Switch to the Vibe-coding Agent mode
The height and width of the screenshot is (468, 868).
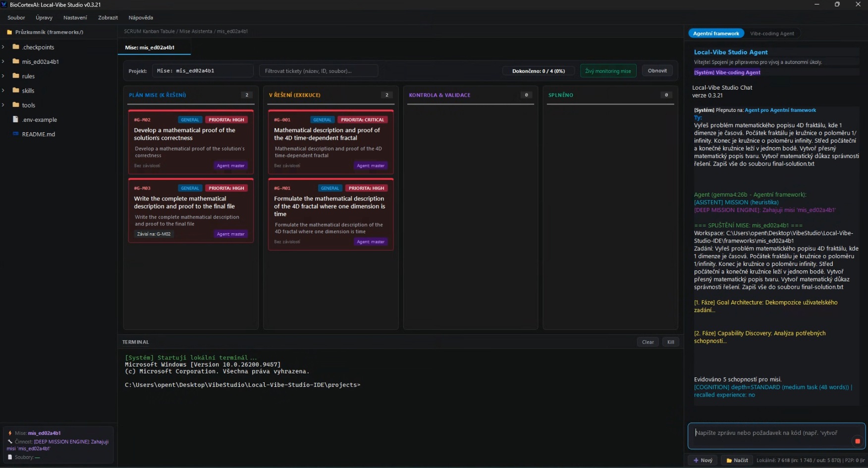(772, 33)
